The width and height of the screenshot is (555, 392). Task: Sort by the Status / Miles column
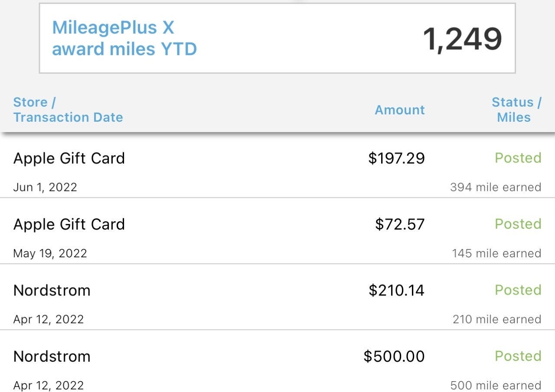pos(513,110)
